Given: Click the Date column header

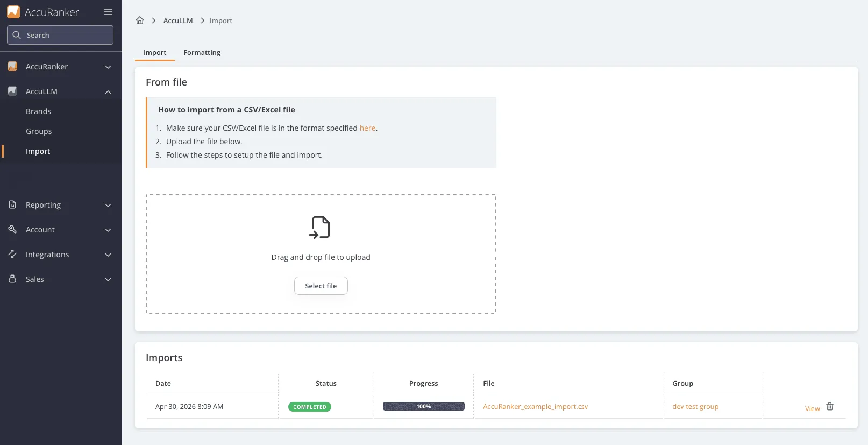Looking at the screenshot, I should tap(163, 384).
